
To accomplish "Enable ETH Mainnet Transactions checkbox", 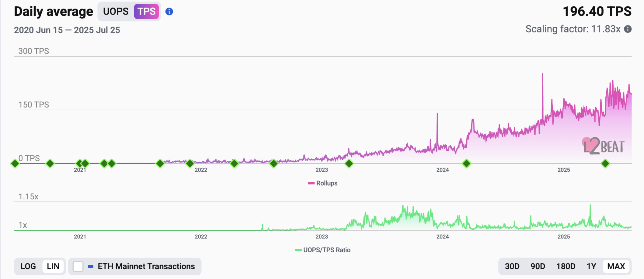I will pos(78,267).
